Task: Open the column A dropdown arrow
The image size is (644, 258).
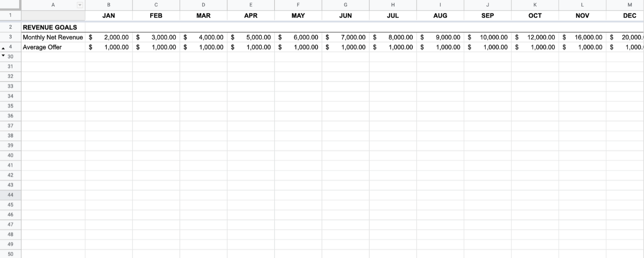Action: click(80, 5)
